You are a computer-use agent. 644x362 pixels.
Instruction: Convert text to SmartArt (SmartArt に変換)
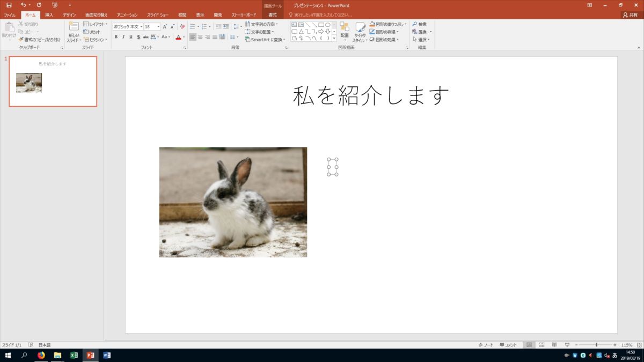pyautogui.click(x=264, y=39)
